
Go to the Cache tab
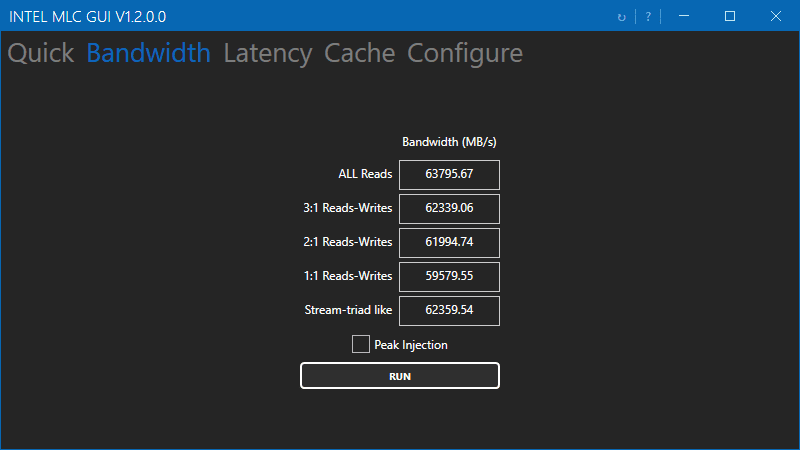tap(360, 53)
